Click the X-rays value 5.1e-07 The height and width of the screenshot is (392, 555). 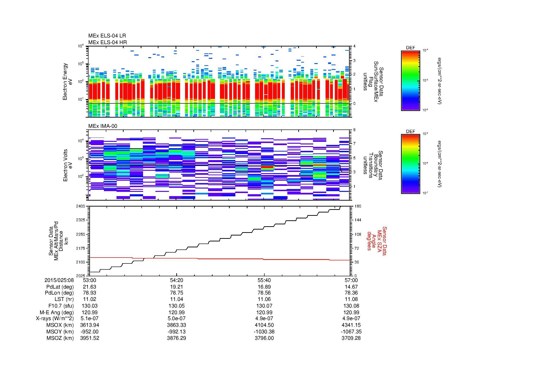pyautogui.click(x=89, y=318)
